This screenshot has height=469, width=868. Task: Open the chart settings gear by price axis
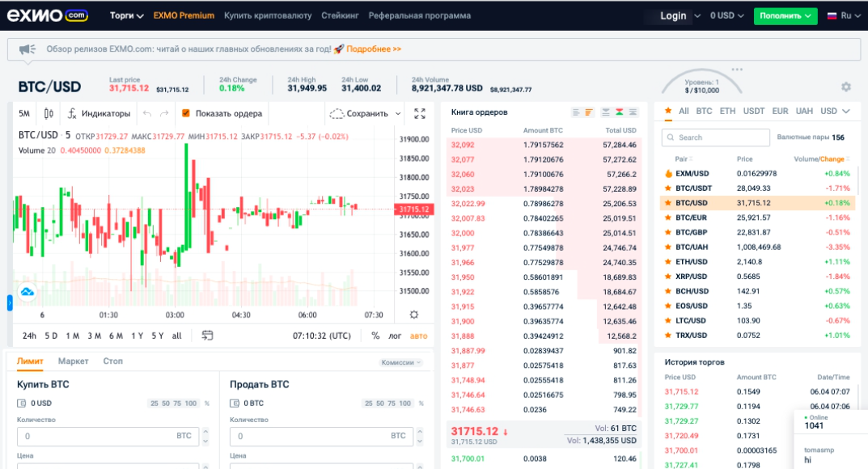click(x=413, y=315)
